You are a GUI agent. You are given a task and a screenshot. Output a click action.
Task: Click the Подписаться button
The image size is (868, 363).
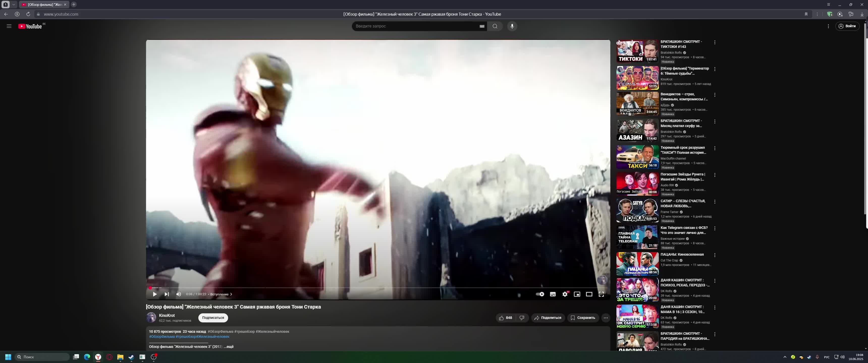point(213,318)
